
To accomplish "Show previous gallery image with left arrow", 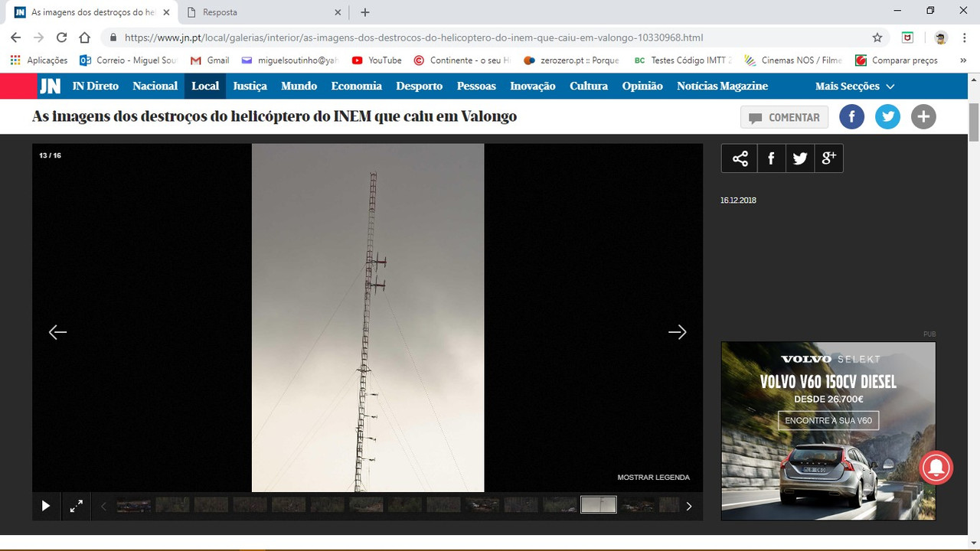I will click(x=57, y=332).
